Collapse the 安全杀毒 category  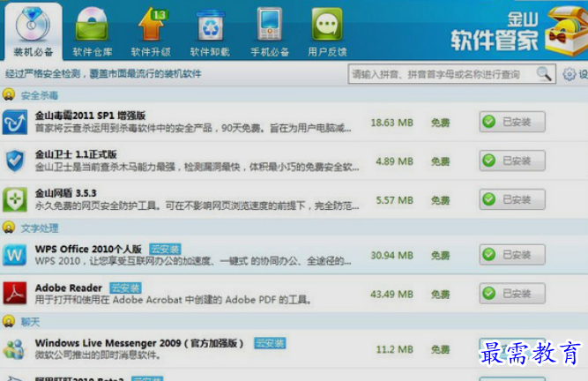(x=9, y=95)
